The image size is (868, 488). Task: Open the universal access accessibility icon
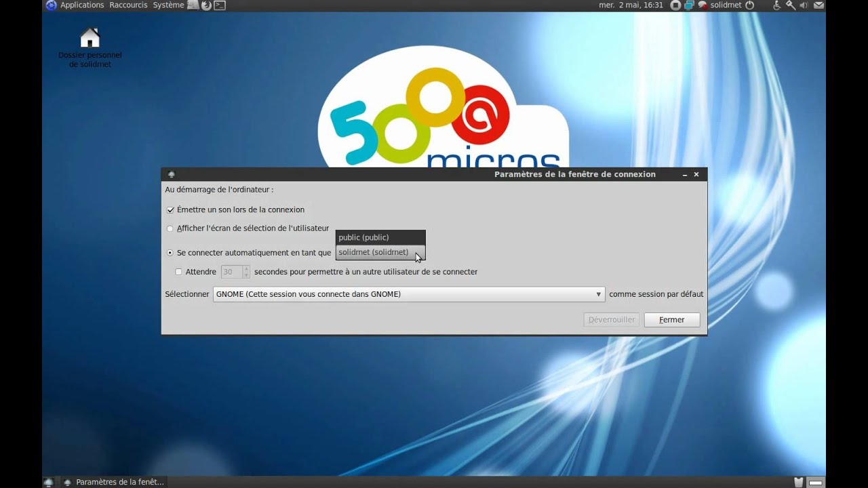pos(777,5)
